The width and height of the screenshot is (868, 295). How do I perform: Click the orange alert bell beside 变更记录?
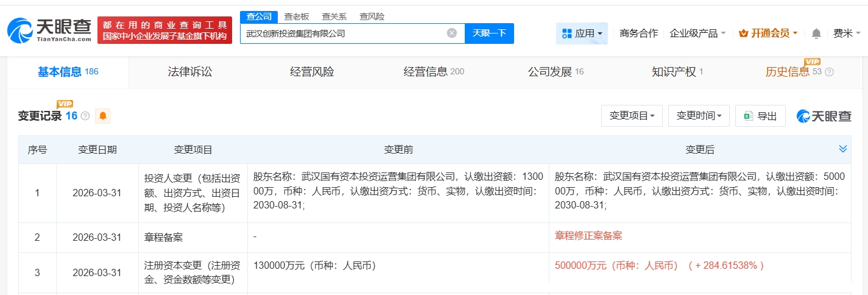point(103,116)
